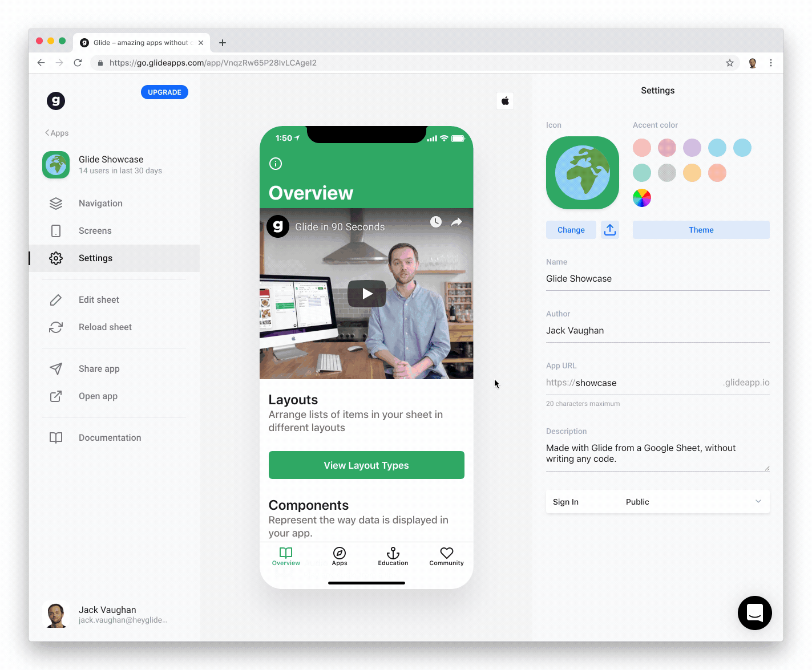812x670 pixels.
Task: Click the Watch Later clock on the video
Action: pyautogui.click(x=436, y=222)
